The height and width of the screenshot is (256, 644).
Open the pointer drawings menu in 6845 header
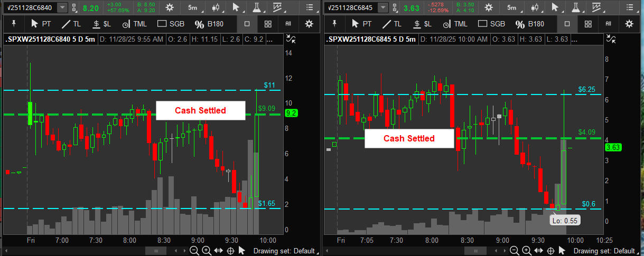[x=556, y=8]
